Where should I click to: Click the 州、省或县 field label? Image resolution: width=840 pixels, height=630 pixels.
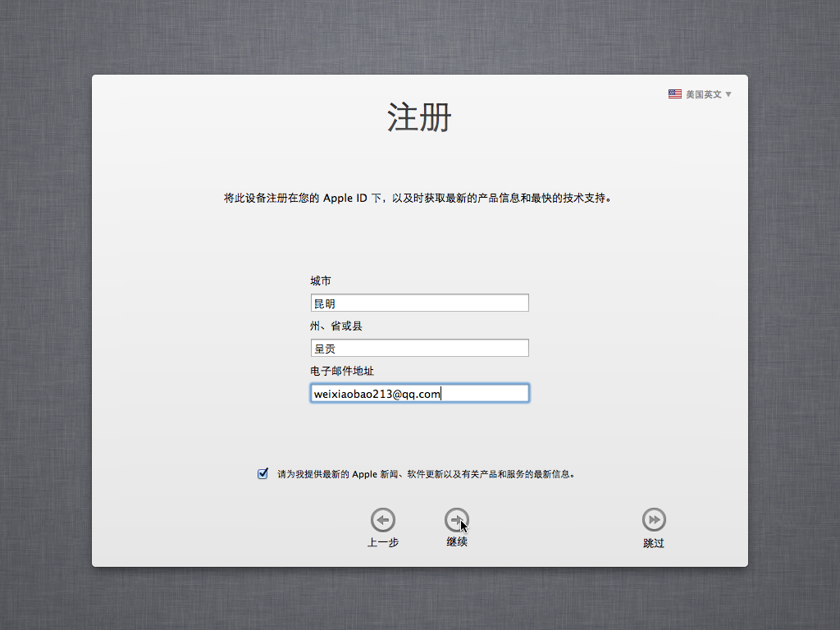coord(336,326)
